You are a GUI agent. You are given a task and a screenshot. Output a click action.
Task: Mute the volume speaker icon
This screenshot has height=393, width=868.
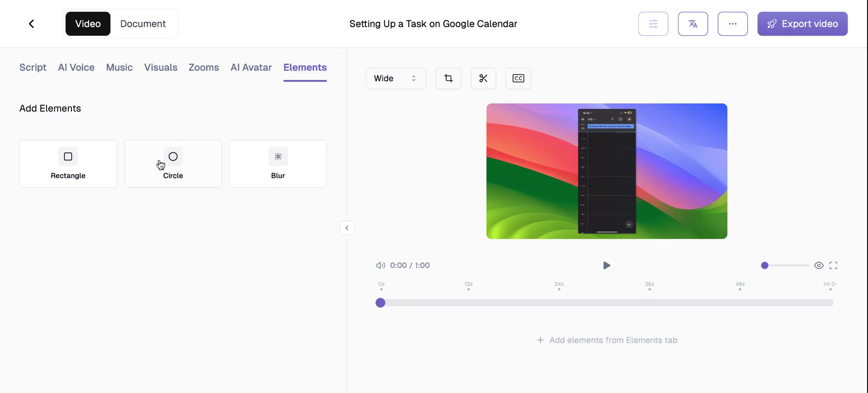pos(380,265)
